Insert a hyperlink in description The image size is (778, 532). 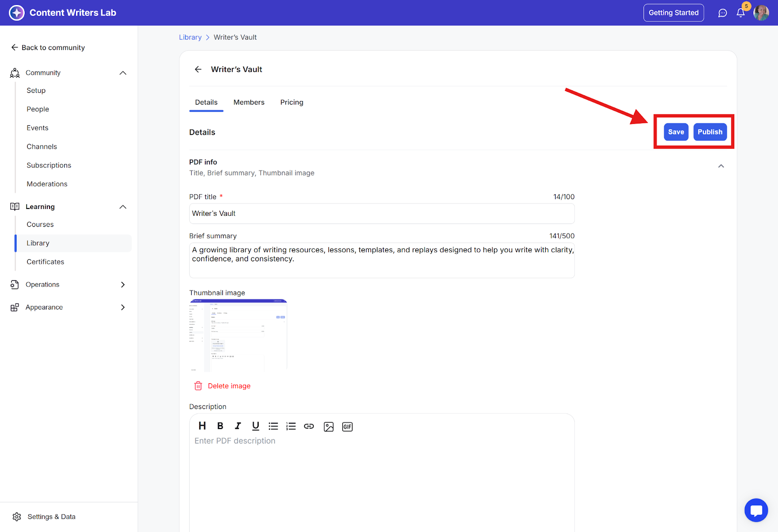click(x=309, y=426)
